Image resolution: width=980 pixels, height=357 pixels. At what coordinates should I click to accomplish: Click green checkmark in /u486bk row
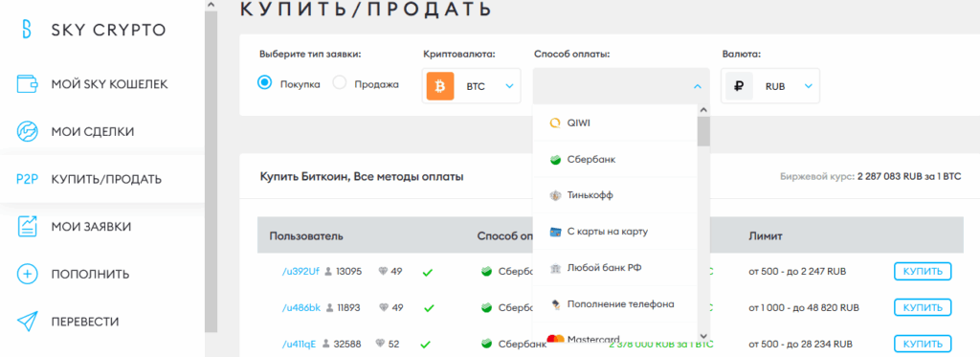(429, 307)
